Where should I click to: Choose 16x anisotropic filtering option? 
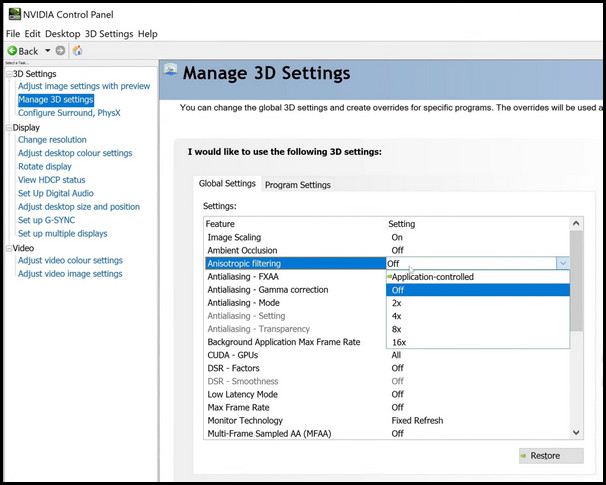[x=478, y=342]
